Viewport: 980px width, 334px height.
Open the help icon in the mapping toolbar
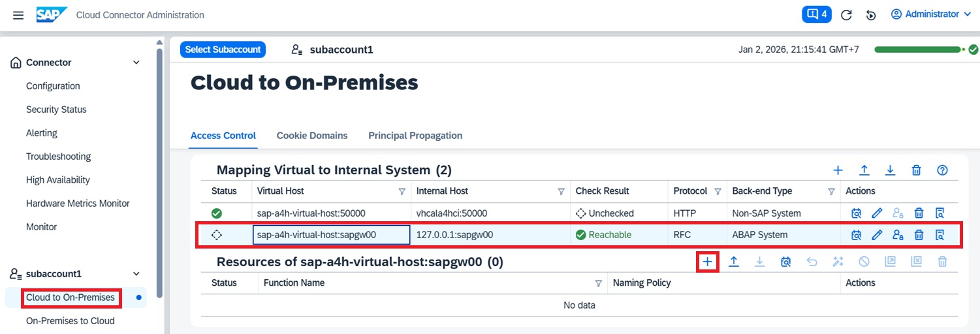942,170
